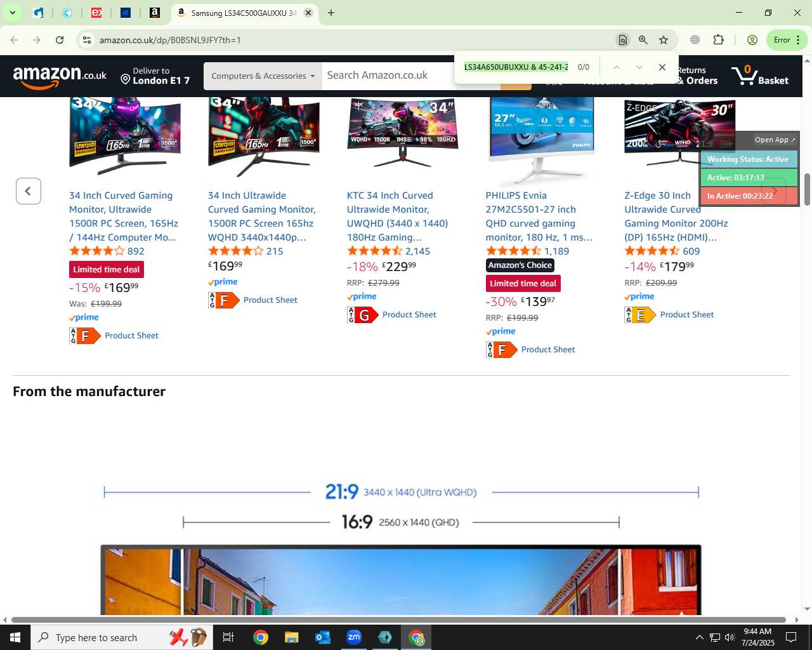
Task: Open the 34 Inch Curved Gaming Monitor link
Action: click(124, 216)
